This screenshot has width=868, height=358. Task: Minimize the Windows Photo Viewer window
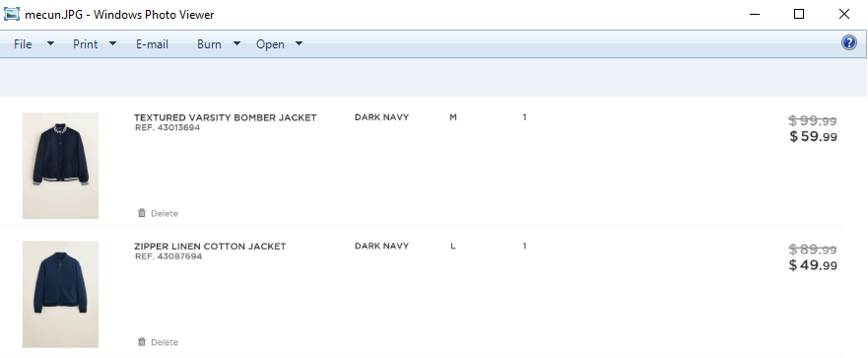[x=755, y=15]
